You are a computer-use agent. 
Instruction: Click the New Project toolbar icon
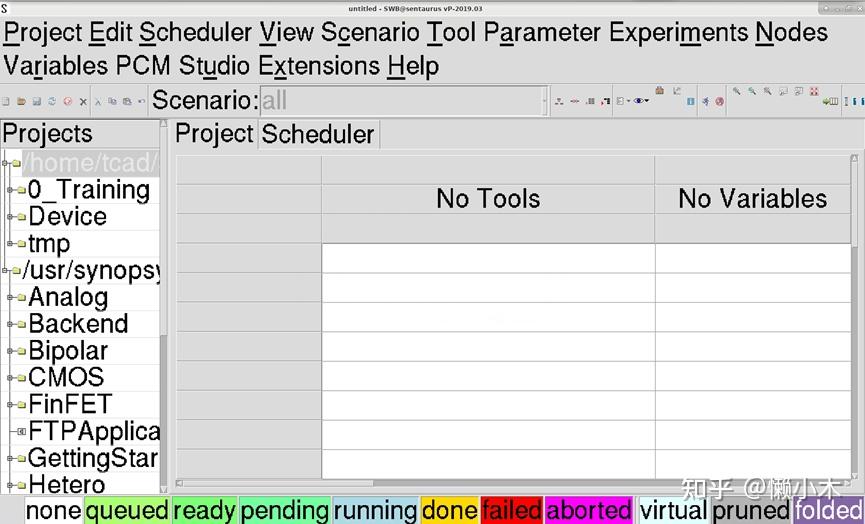(6, 101)
